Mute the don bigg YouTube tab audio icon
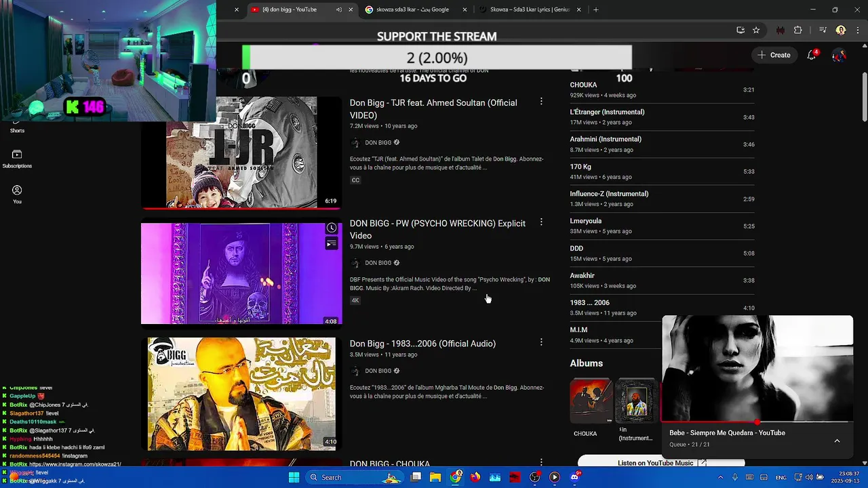This screenshot has height=488, width=868. (338, 9)
